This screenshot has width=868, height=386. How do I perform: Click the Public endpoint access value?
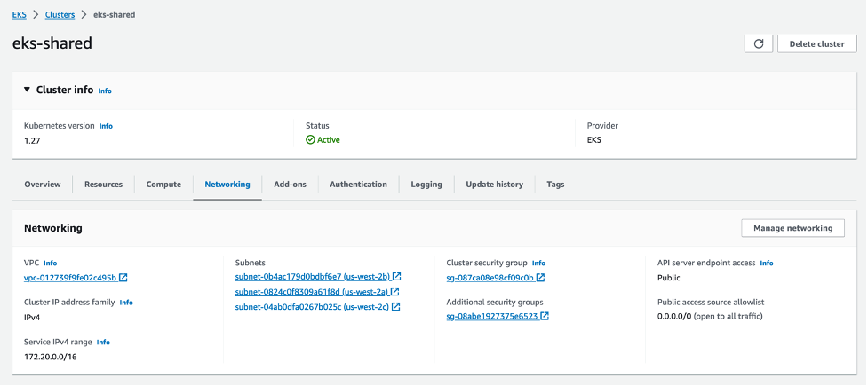[669, 278]
